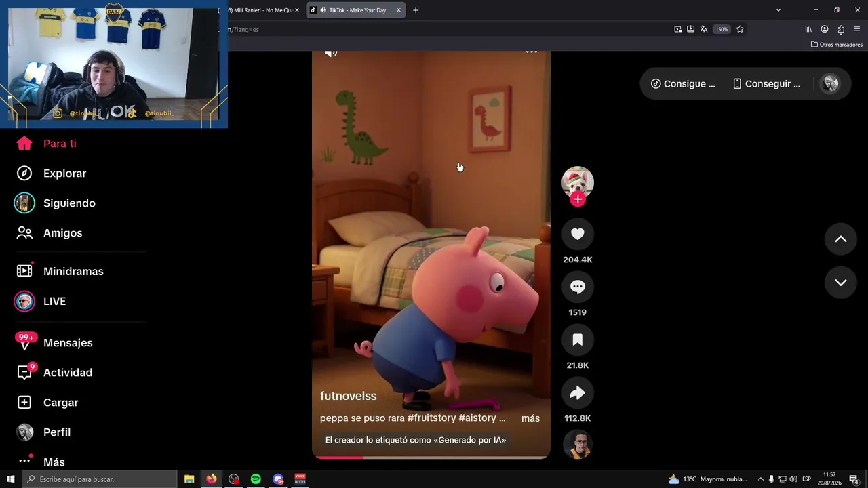Expand the caption by clicking 'más'
868x488 pixels.
click(x=530, y=418)
